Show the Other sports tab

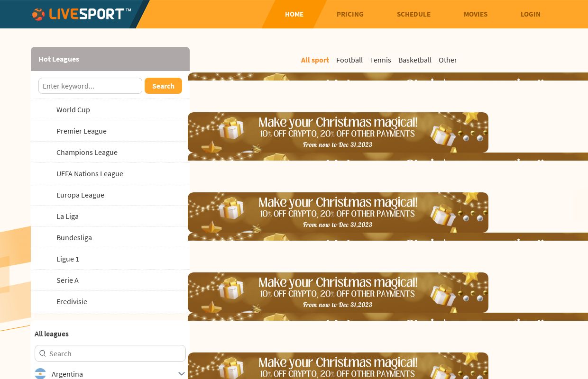[448, 60]
